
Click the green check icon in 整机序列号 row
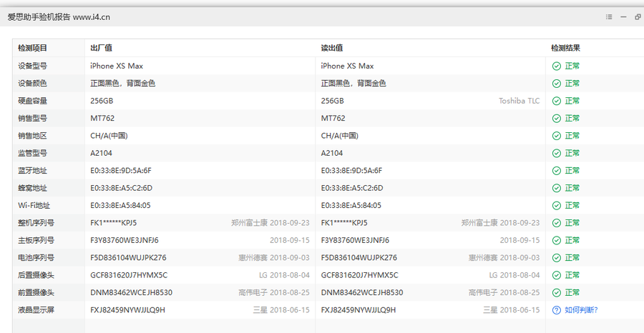[557, 223]
